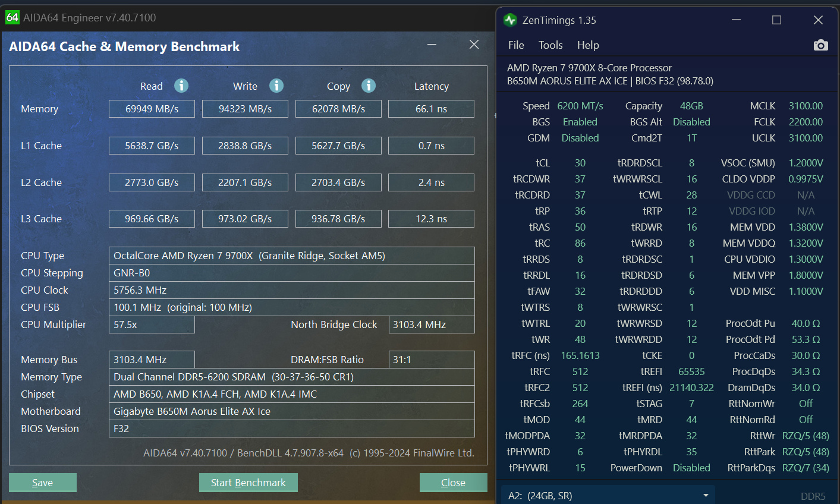Click the DRAM:FSB Ratio field 31:1
This screenshot has width=840, height=504.
click(431, 360)
